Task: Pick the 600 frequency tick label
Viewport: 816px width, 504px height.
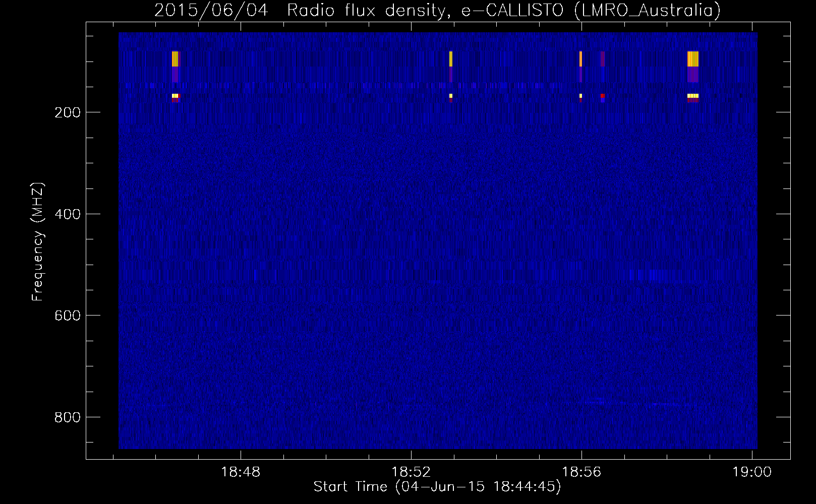Action: tap(68, 316)
